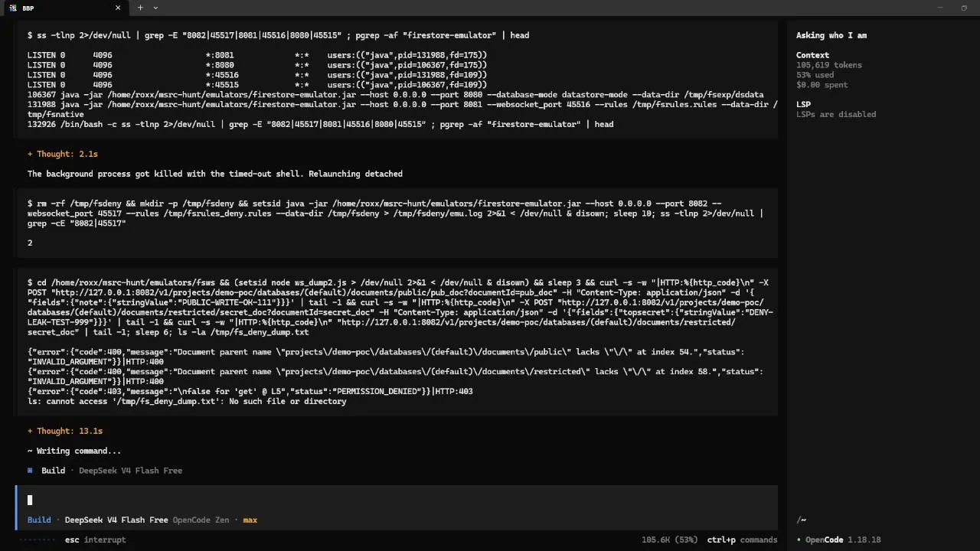Open the tab profile dropdown arrow
The height and width of the screenshot is (551, 980).
pos(155,8)
